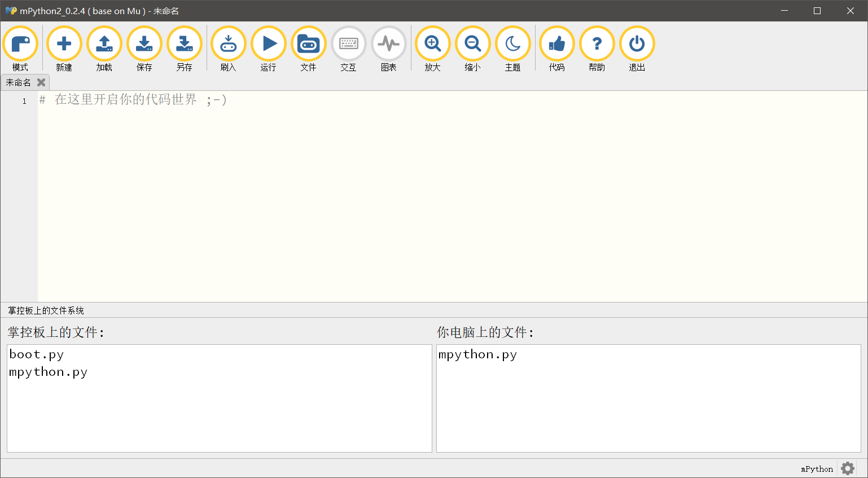The width and height of the screenshot is (868, 478).
Task: Open settings gear in status bar
Action: point(848,468)
